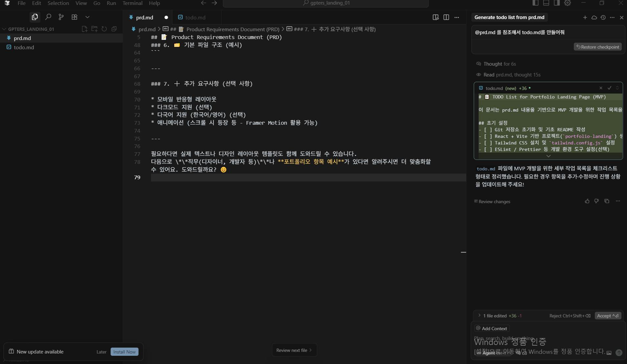Open editor more actions ellipsis
This screenshot has width=627, height=364.
click(457, 17)
